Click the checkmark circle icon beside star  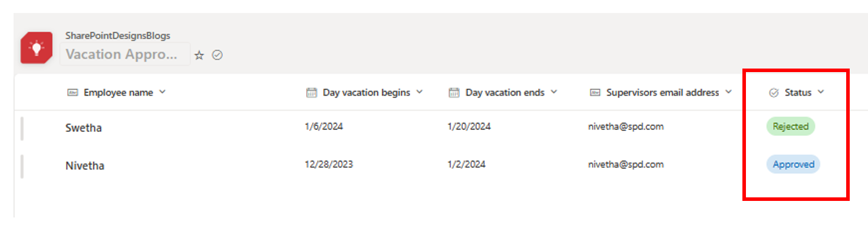point(218,55)
